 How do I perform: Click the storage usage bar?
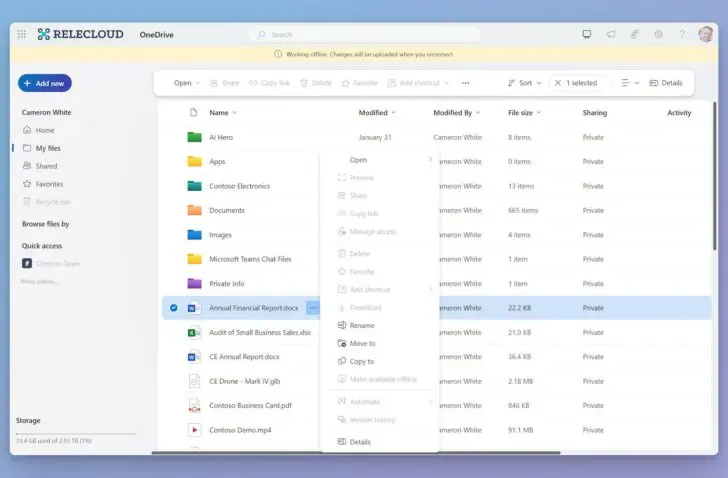click(x=76, y=434)
